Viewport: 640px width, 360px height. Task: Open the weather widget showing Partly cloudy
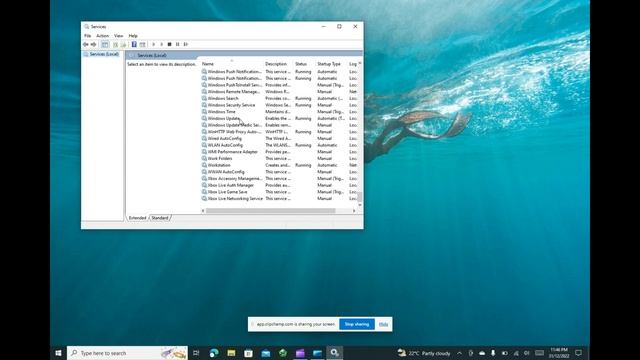coord(424,353)
